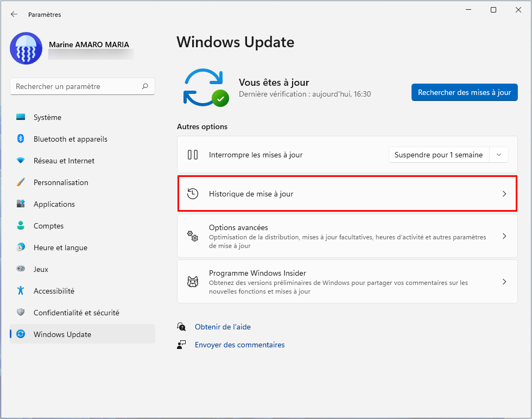The height and width of the screenshot is (419, 532).
Task: Click the Windows Insider cat icon
Action: point(193,282)
